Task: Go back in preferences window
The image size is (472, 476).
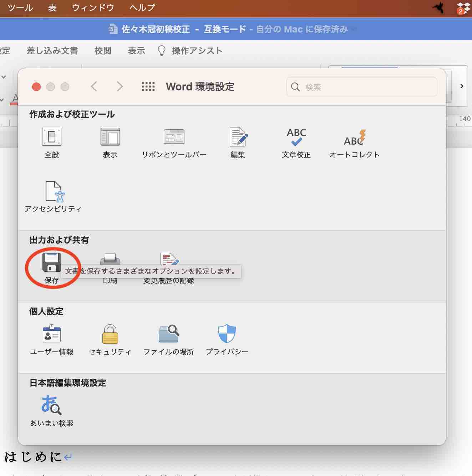Action: coord(94,86)
